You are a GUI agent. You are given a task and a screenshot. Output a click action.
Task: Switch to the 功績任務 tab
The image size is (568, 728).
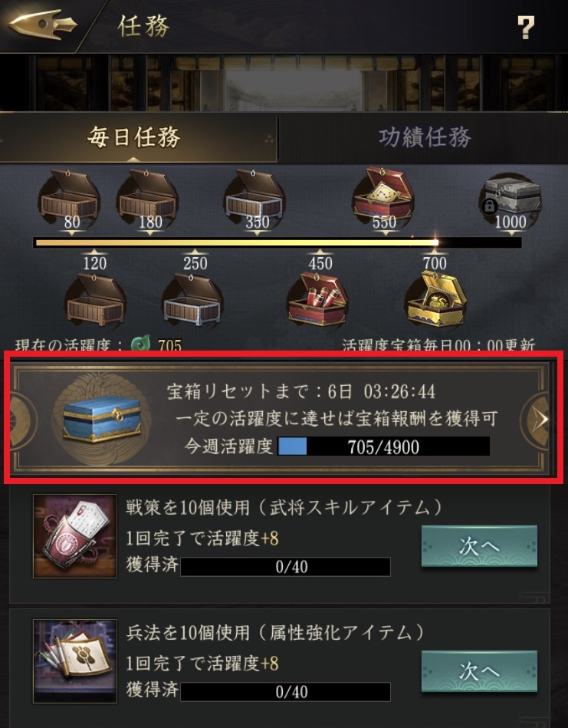point(424,138)
